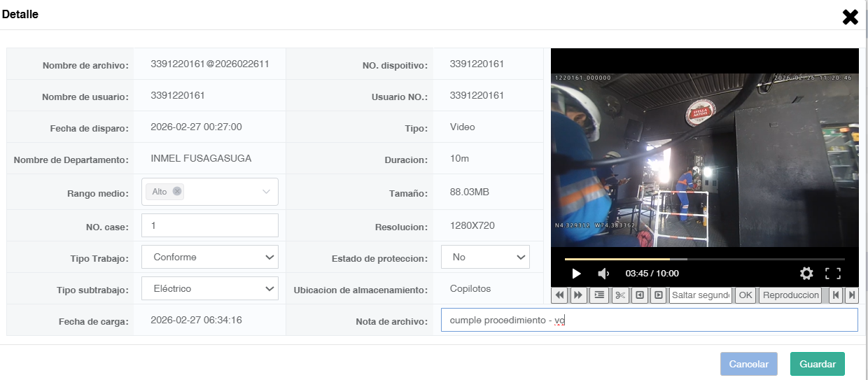
Task: Mute the video volume
Action: tap(603, 274)
